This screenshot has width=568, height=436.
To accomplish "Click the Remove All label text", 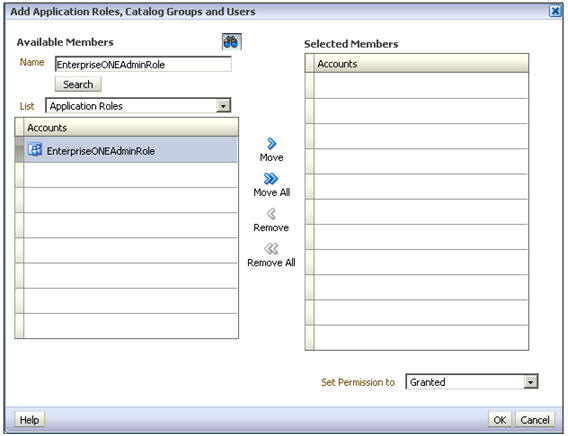I will tap(271, 263).
